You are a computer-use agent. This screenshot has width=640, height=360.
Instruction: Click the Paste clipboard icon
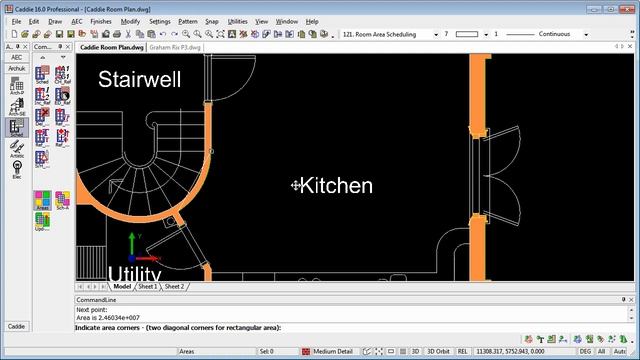tap(151, 34)
